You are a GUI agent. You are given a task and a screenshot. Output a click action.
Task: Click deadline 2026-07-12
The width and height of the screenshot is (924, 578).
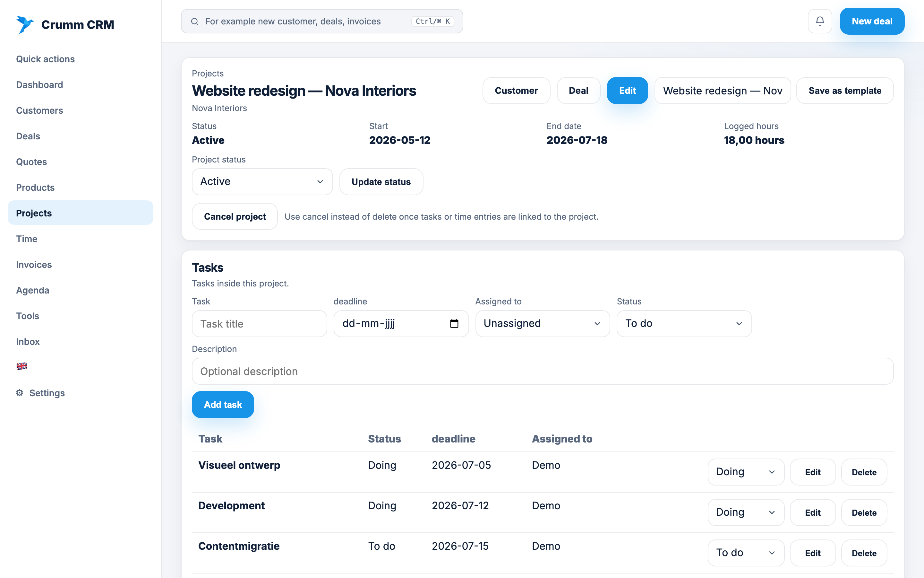460,506
